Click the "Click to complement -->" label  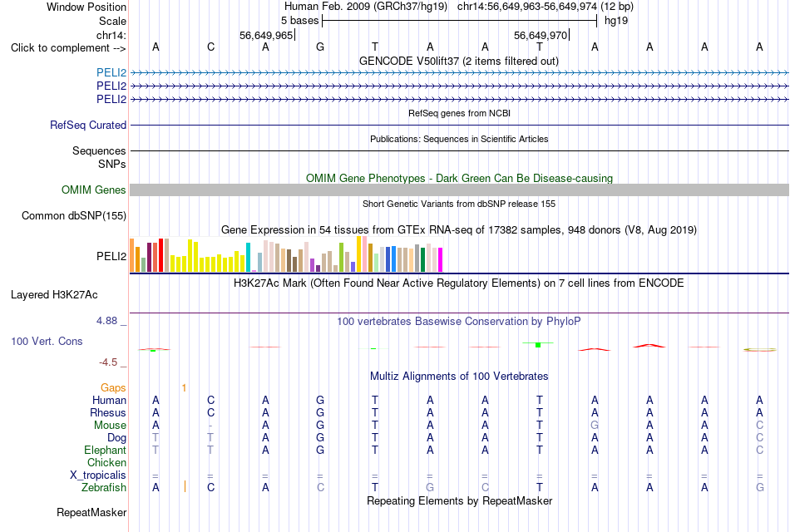coord(68,48)
